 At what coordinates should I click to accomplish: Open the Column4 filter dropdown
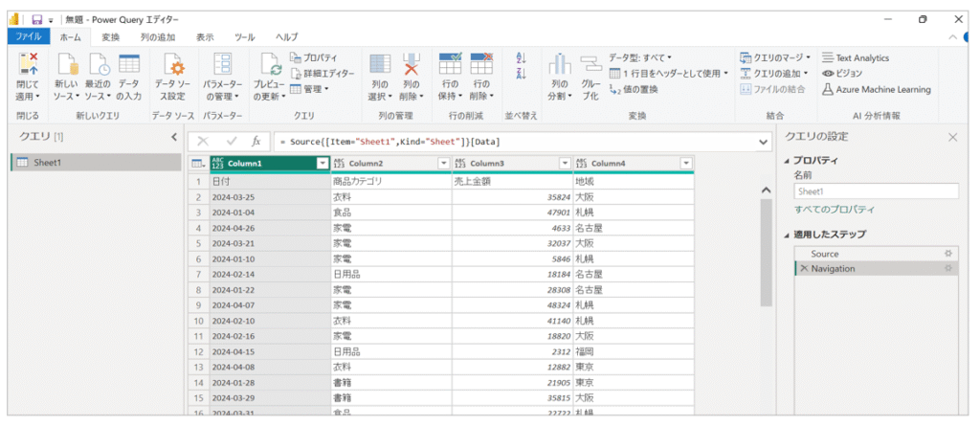(686, 164)
